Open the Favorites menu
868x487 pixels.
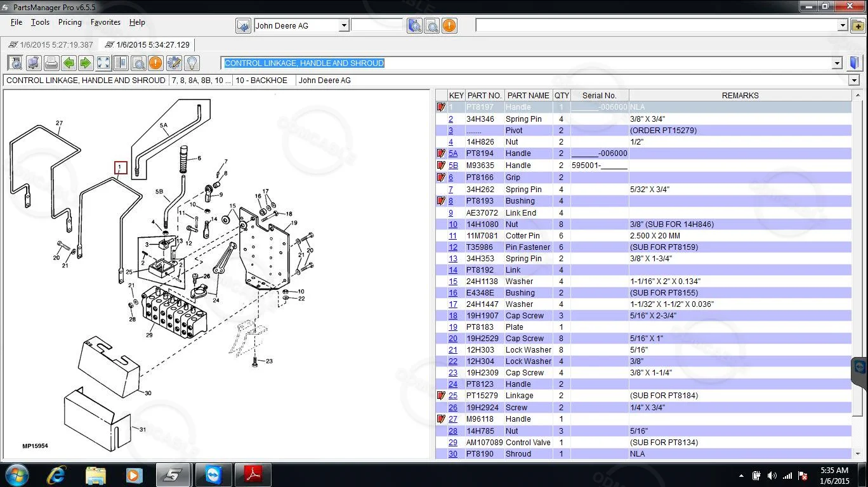105,22
